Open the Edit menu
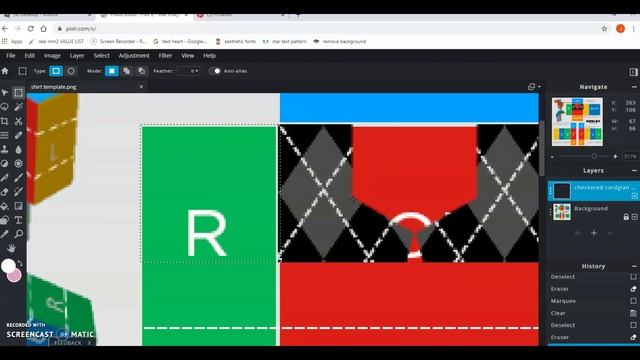Image resolution: width=640 pixels, height=360 pixels. click(29, 56)
